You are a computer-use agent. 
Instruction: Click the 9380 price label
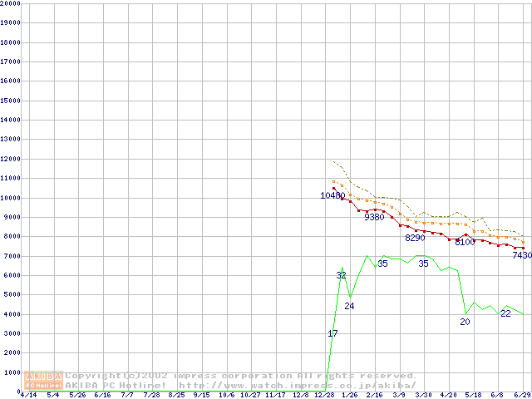tap(374, 217)
